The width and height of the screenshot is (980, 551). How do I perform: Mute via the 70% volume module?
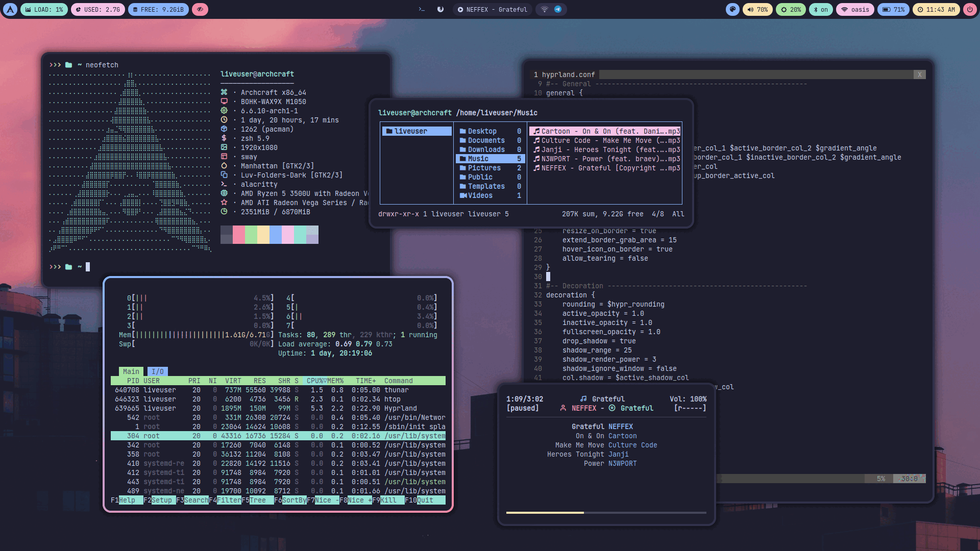click(757, 10)
